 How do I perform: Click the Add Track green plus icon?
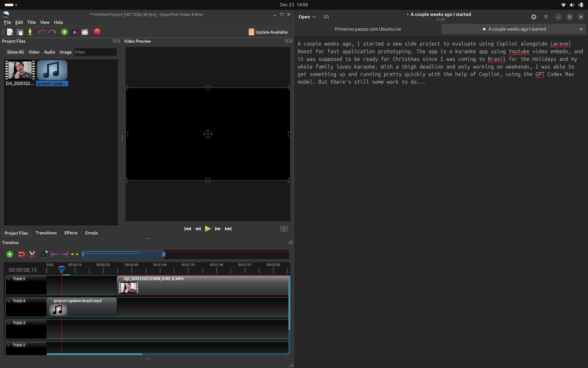point(9,254)
